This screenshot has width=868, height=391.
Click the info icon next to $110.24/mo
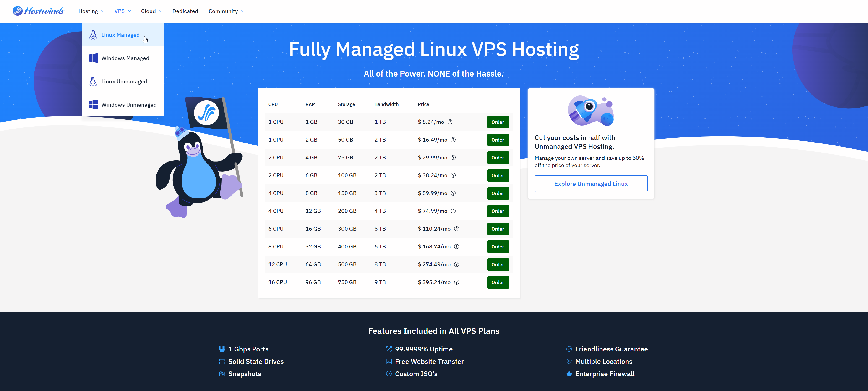click(456, 229)
